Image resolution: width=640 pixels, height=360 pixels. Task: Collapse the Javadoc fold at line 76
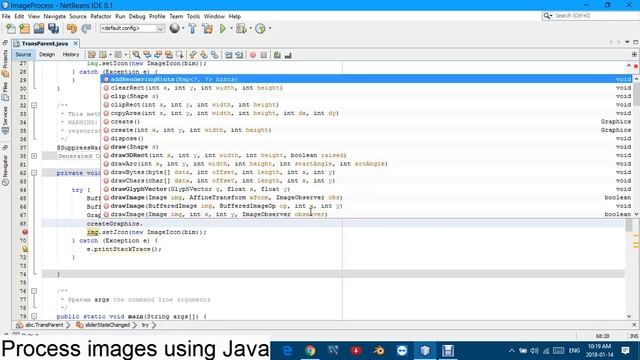coord(34,291)
